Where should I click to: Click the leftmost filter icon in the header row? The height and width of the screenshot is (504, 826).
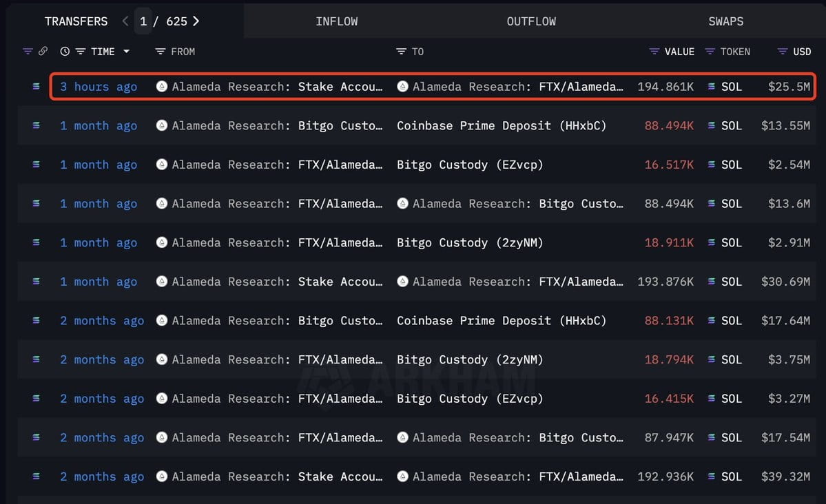click(28, 52)
